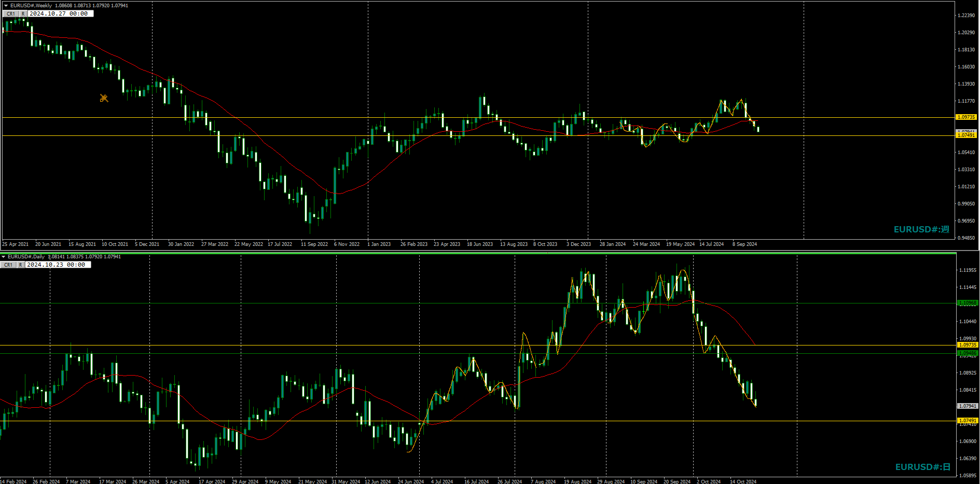980x484 pixels.
Task: Click the 1.11770 price scale value
Action: pyautogui.click(x=966, y=101)
